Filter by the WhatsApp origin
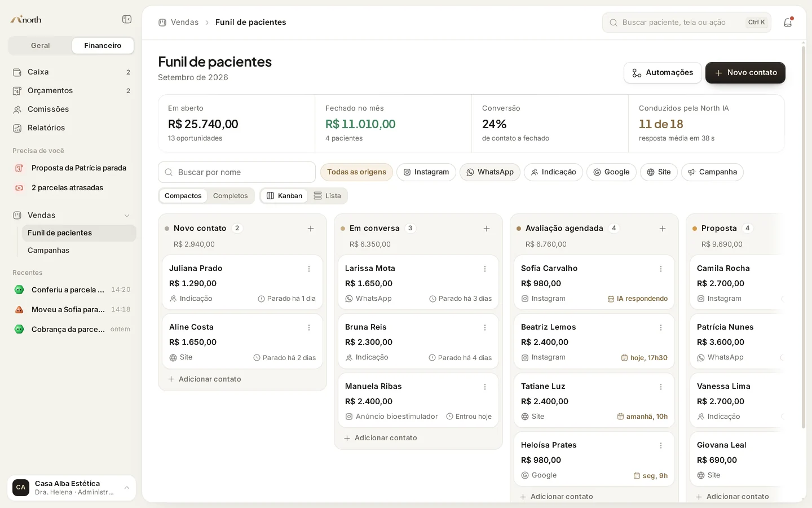Screen dimensions: 812x508 click(490, 172)
